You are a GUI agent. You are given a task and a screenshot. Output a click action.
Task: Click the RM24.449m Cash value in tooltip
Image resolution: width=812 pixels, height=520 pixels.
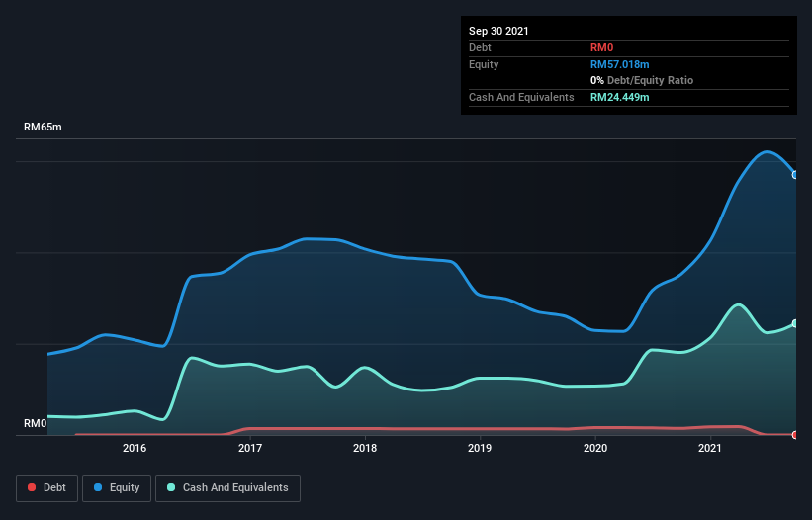pyautogui.click(x=619, y=97)
